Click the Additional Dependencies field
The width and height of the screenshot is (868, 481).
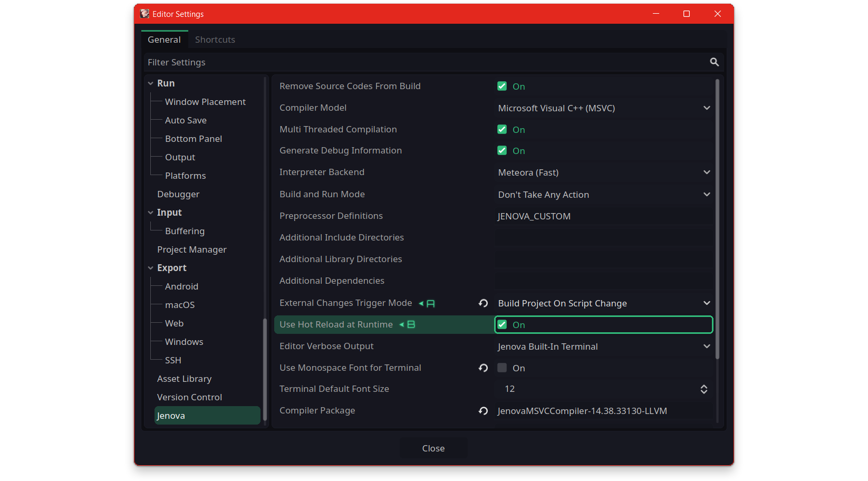(604, 281)
